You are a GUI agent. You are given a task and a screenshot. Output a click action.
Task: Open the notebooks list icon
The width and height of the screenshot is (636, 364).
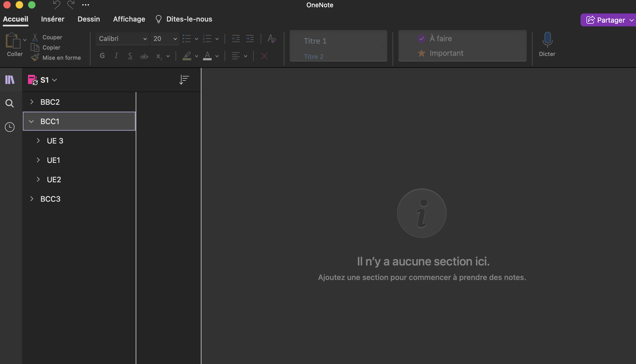coord(10,80)
